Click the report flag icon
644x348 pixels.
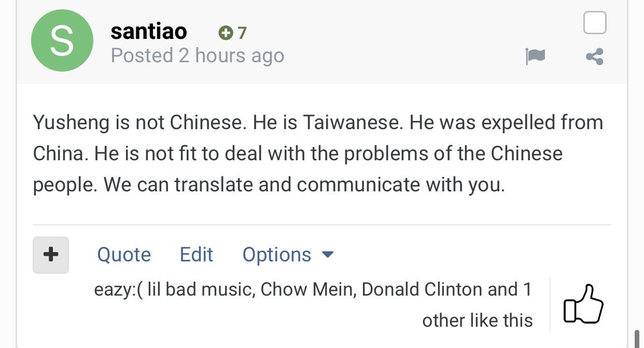coord(535,56)
